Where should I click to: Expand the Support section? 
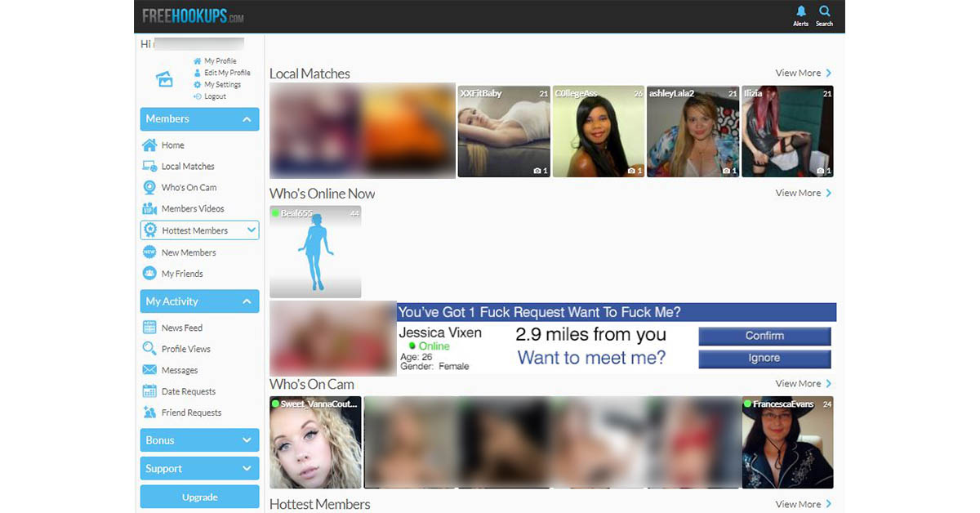pyautogui.click(x=199, y=468)
